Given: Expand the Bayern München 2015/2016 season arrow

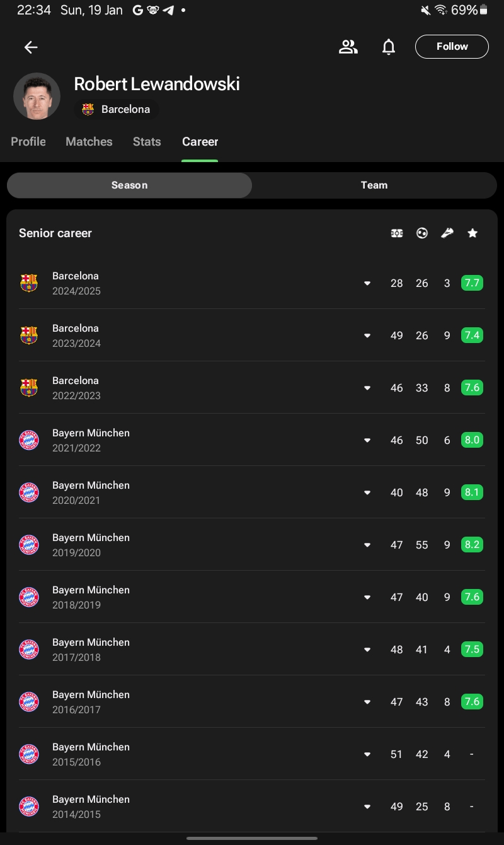Looking at the screenshot, I should 367,754.
